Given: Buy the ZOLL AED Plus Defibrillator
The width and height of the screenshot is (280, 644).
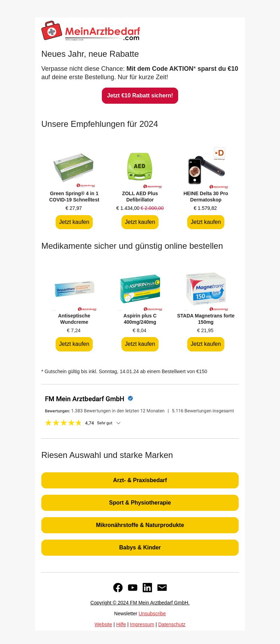Looking at the screenshot, I should 140,222.
